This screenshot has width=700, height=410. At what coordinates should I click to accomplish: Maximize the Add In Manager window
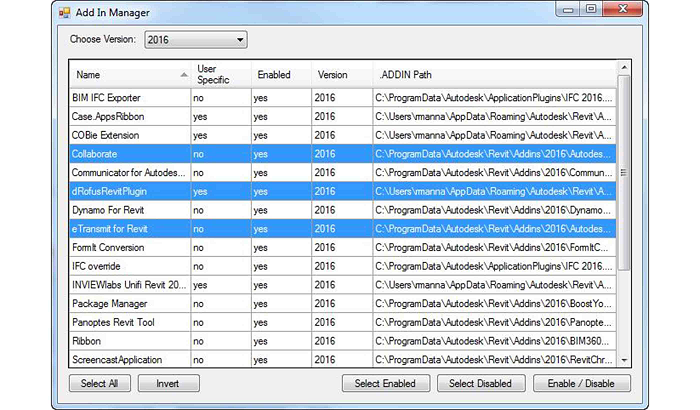(x=591, y=9)
